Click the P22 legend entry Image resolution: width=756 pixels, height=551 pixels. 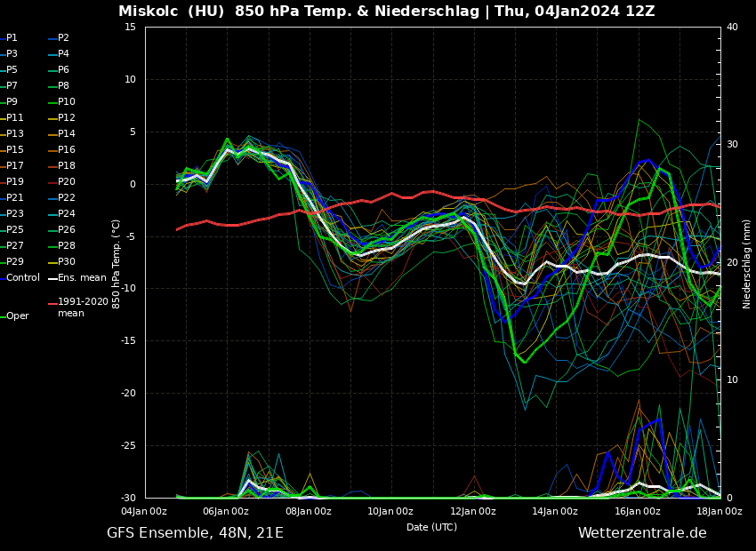coord(66,198)
